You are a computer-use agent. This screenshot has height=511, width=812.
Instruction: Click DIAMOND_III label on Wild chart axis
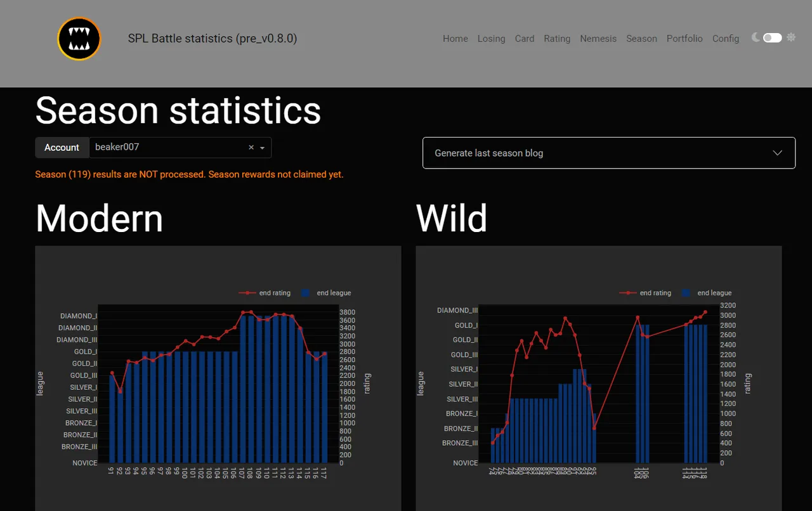click(457, 311)
